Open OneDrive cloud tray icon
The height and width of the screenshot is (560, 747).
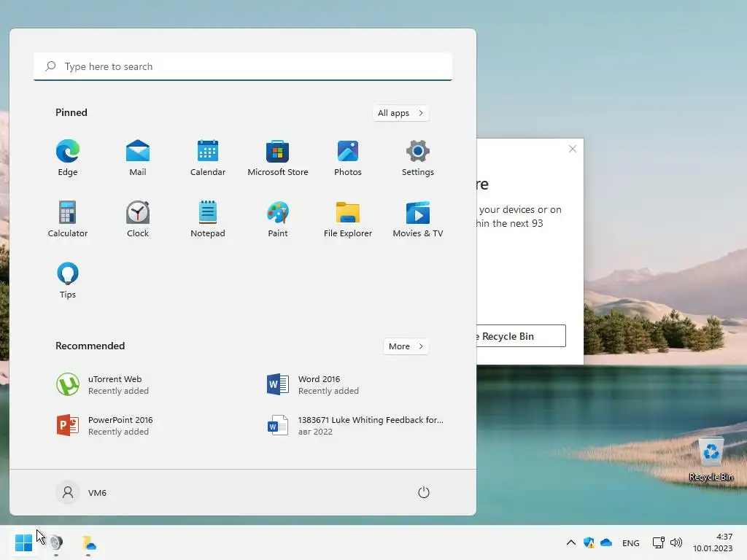tap(606, 542)
